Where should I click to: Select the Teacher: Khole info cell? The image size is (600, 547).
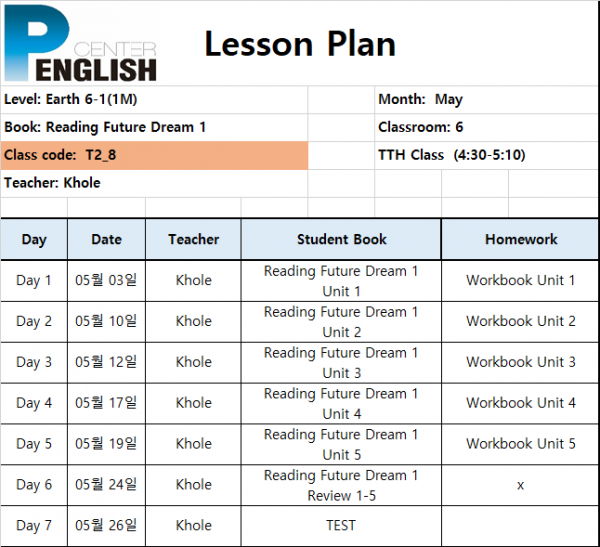[x=154, y=183]
